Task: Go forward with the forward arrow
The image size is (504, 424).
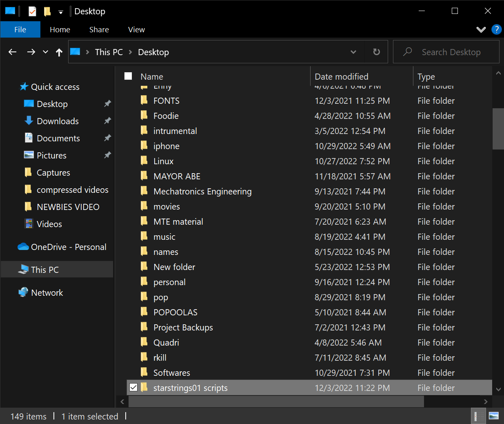Action: 31,52
